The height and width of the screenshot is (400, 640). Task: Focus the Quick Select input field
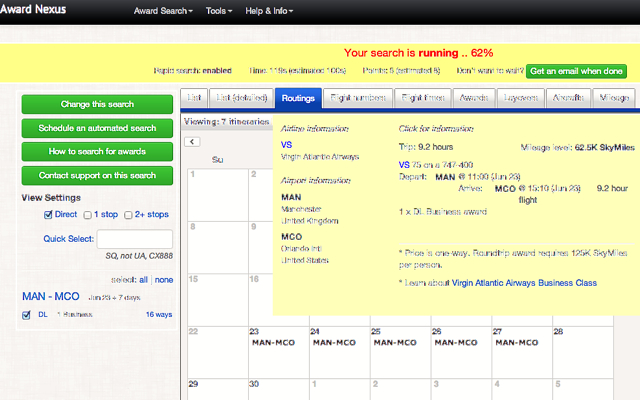[135, 239]
